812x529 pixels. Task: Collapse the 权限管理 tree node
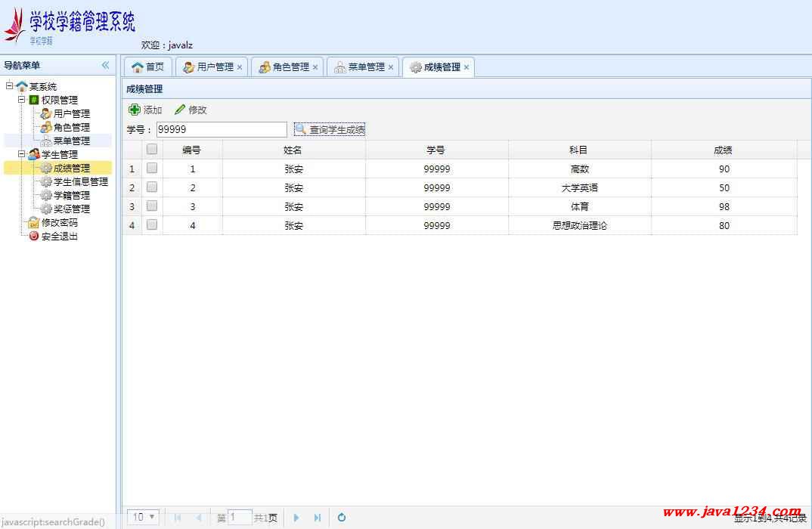tap(21, 100)
